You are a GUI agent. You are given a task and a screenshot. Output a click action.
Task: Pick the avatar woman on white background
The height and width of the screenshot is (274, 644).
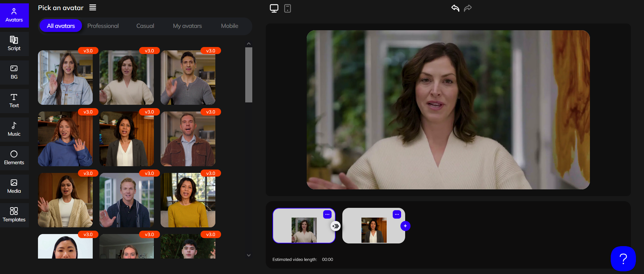[65, 246]
